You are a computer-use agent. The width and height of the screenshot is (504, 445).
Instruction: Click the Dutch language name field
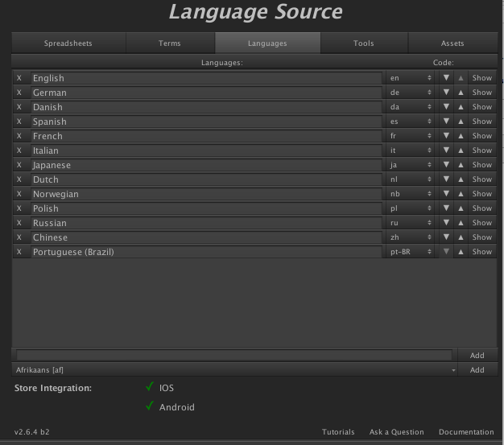[205, 179]
